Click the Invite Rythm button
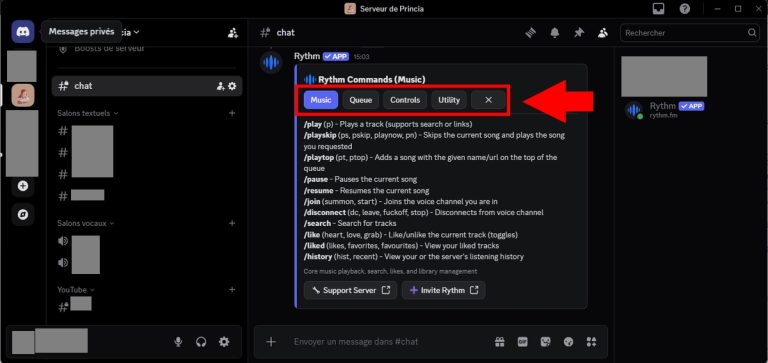 pos(443,290)
